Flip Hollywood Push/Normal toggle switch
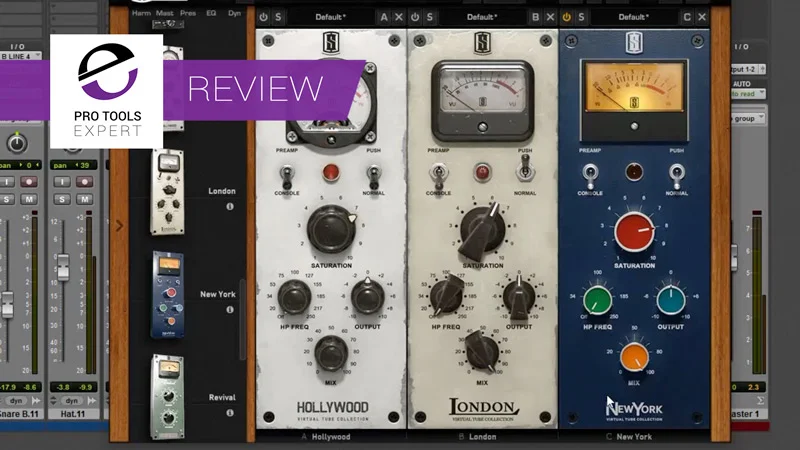 [x=373, y=175]
